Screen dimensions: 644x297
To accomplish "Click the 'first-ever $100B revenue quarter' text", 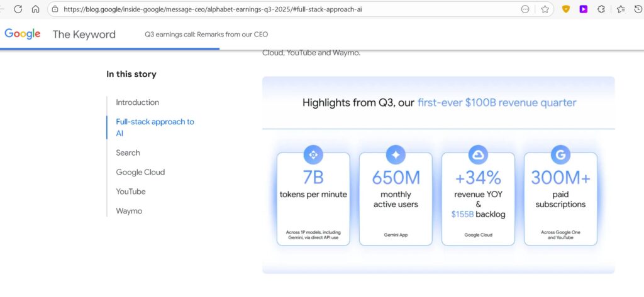I will click(497, 102).
